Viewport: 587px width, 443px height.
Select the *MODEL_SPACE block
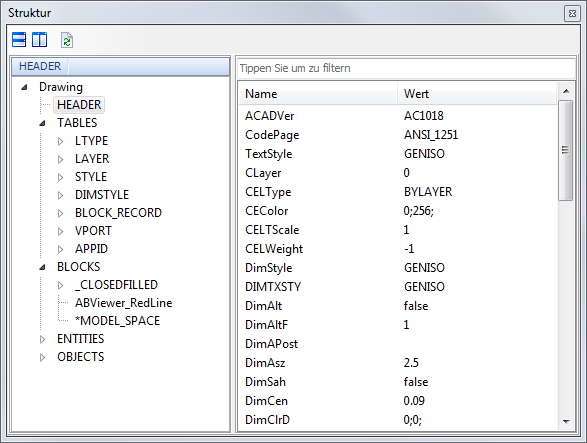pyautogui.click(x=118, y=321)
